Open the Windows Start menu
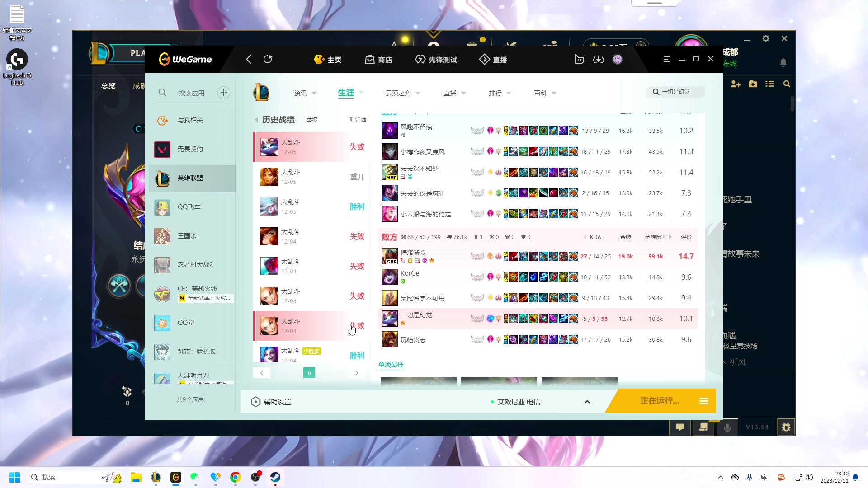 click(x=14, y=477)
